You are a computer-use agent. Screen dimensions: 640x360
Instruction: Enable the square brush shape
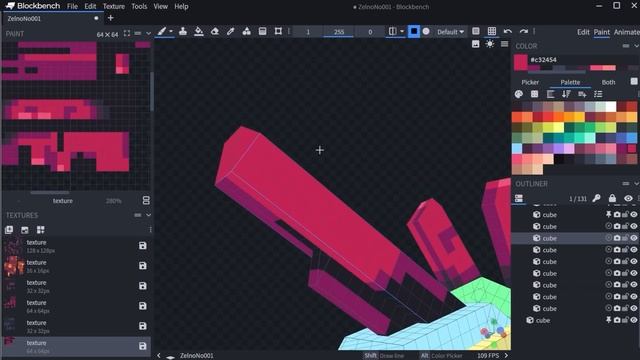coord(414,31)
